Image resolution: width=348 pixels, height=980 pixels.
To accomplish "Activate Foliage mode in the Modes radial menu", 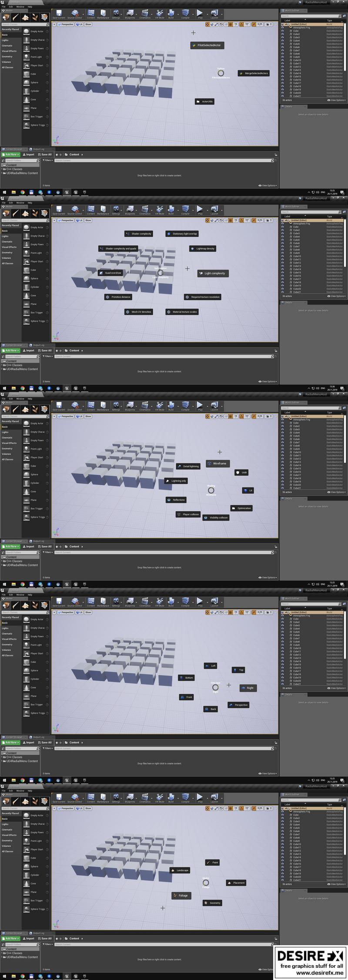I will tap(181, 896).
